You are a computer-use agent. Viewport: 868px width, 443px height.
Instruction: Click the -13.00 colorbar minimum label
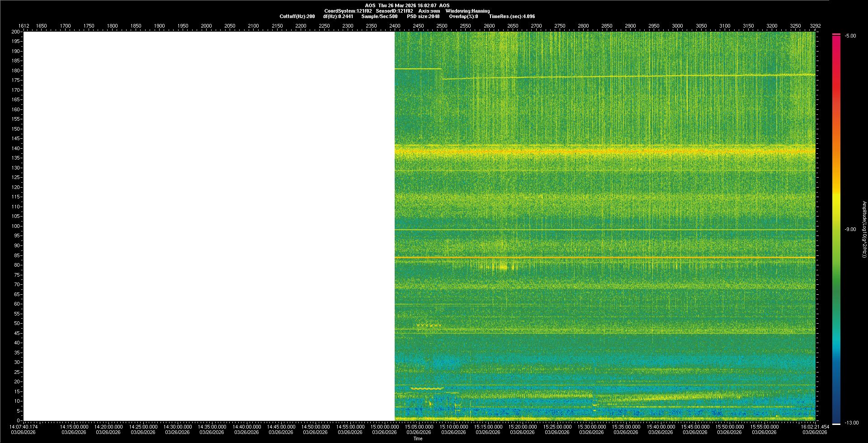point(852,423)
